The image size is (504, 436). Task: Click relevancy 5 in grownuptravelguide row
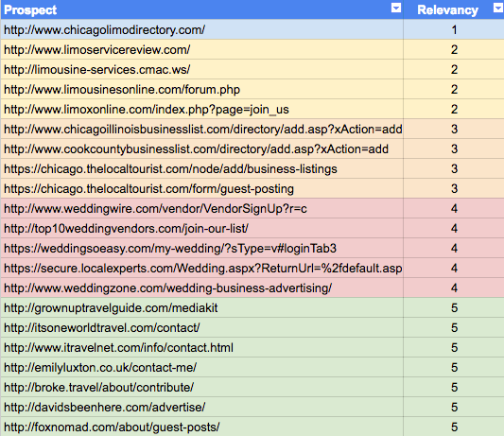pos(454,308)
